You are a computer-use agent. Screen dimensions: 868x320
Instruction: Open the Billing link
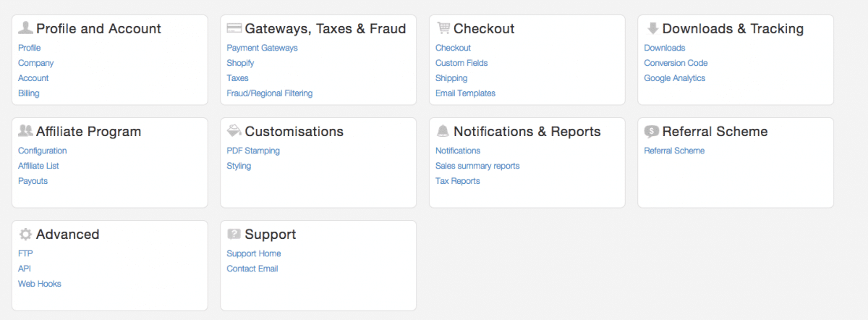click(x=29, y=93)
